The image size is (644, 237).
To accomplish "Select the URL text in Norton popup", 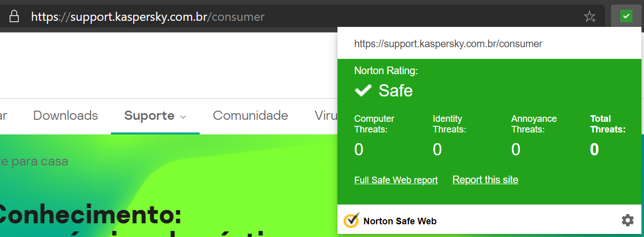I will [448, 44].
